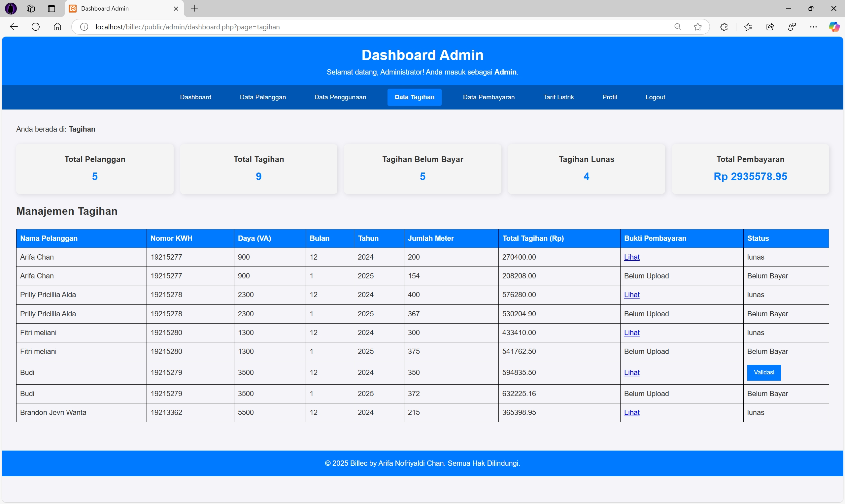Click total tagihan 530204.90 cell
Viewport: 845px width, 504px height.
pos(559,314)
